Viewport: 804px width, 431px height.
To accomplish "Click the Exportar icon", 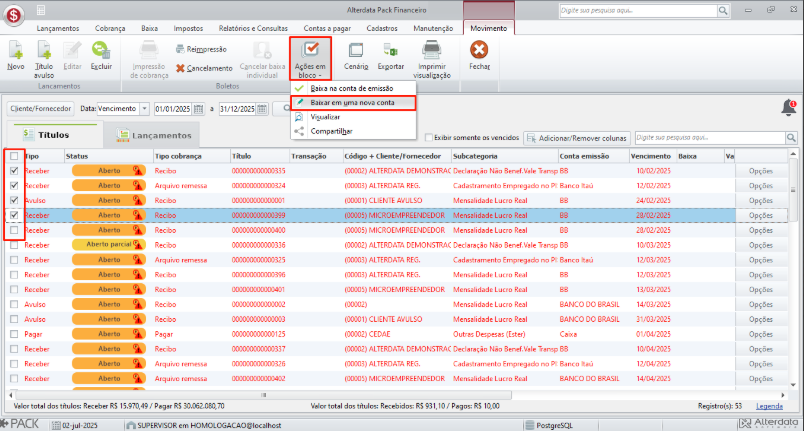I will coord(390,50).
